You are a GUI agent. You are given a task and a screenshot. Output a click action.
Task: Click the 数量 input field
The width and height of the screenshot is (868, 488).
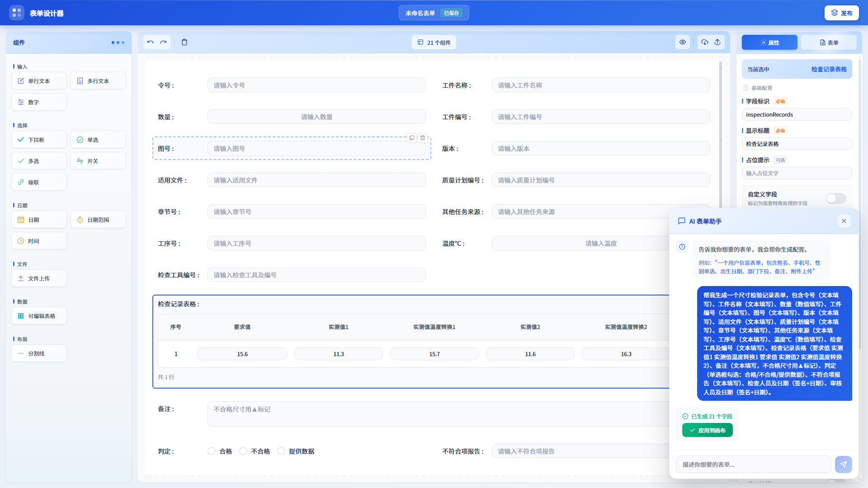[x=316, y=117]
